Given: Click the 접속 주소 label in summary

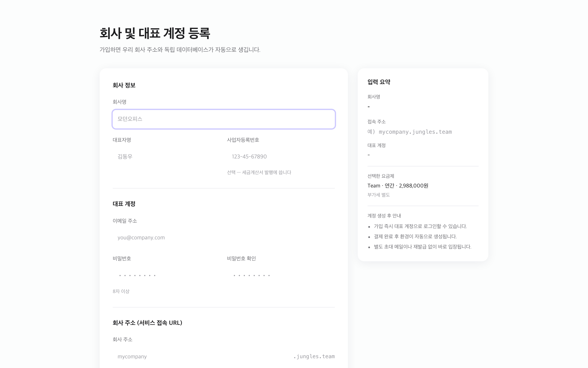Looking at the screenshot, I should 376,122.
